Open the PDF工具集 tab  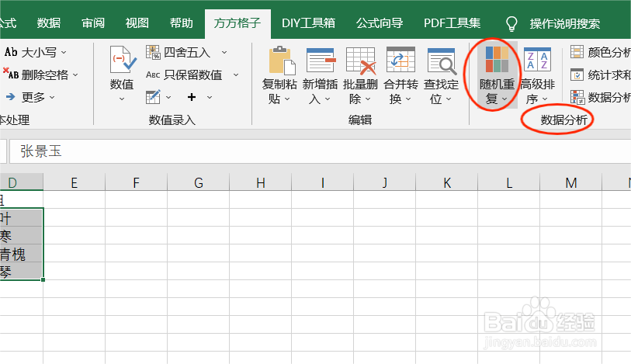[452, 23]
